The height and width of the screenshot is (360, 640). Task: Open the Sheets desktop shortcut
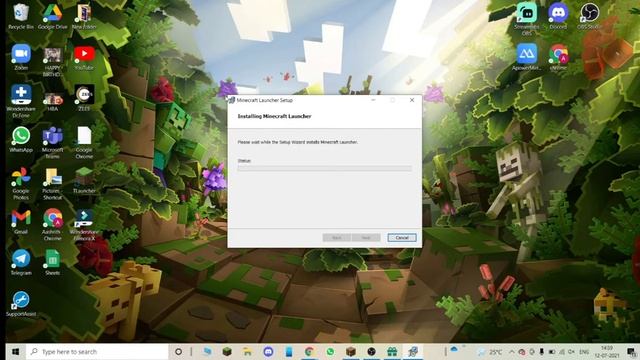tap(52, 262)
